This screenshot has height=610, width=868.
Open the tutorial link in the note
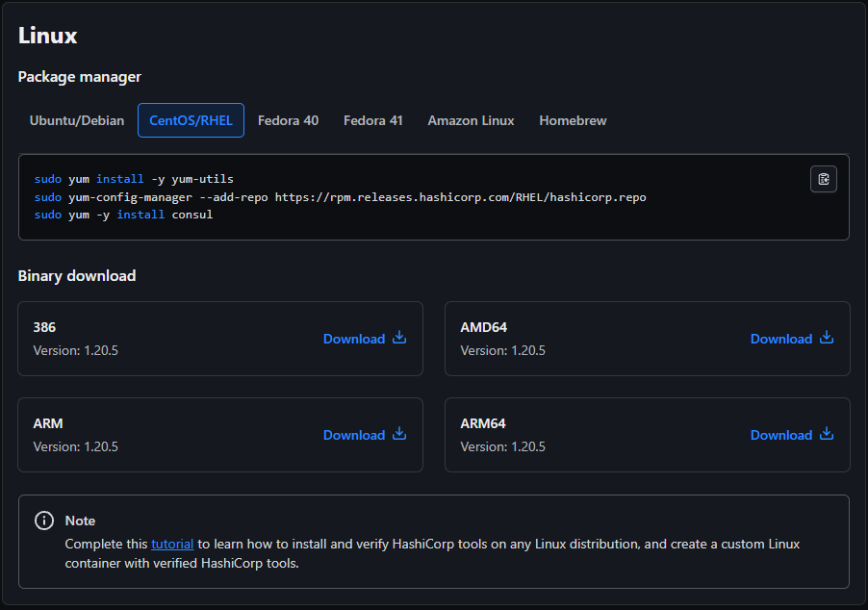[x=172, y=545]
